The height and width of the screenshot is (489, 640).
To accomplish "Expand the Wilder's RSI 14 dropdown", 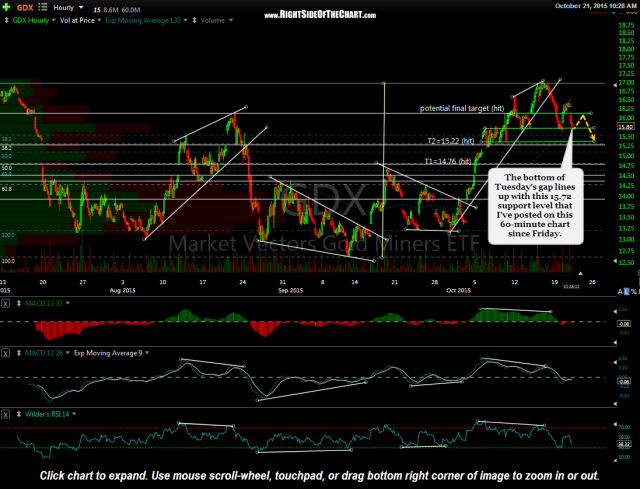I will pos(74,414).
